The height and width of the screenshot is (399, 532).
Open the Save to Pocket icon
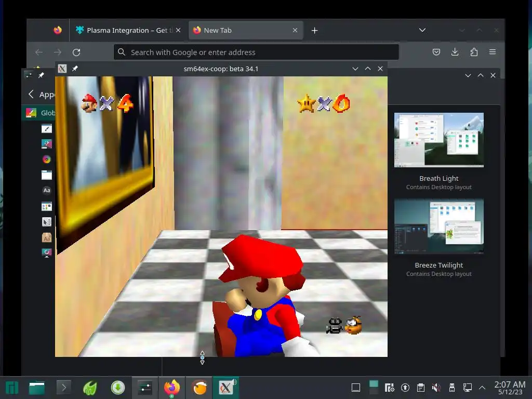(x=436, y=52)
